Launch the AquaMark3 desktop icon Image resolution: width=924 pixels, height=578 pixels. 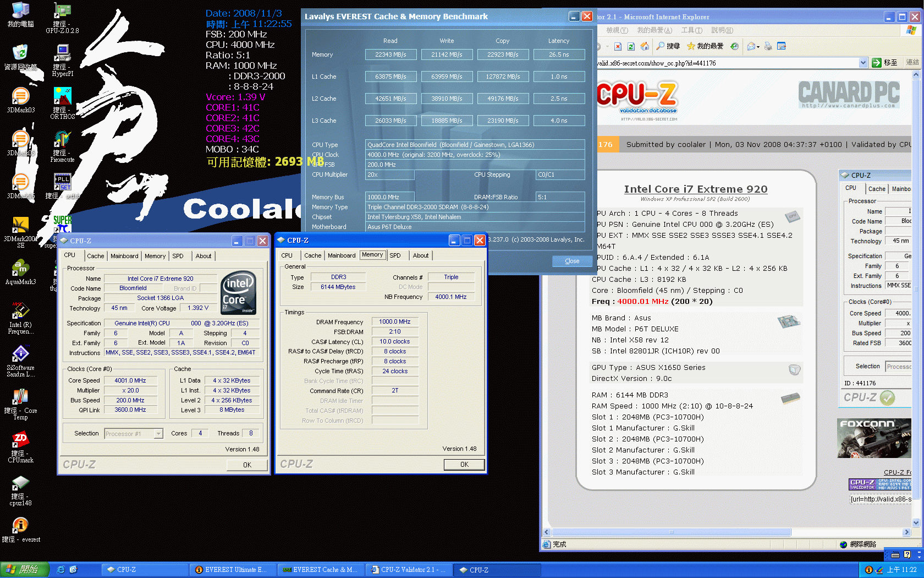point(20,271)
